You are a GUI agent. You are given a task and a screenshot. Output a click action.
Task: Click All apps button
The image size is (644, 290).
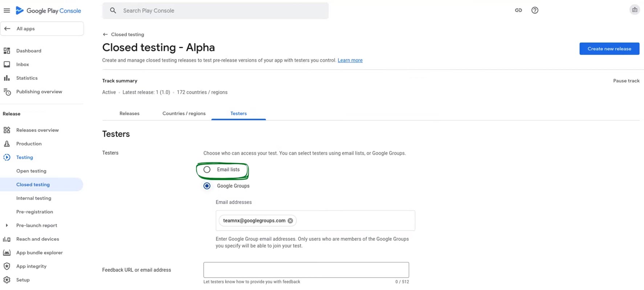tap(42, 29)
